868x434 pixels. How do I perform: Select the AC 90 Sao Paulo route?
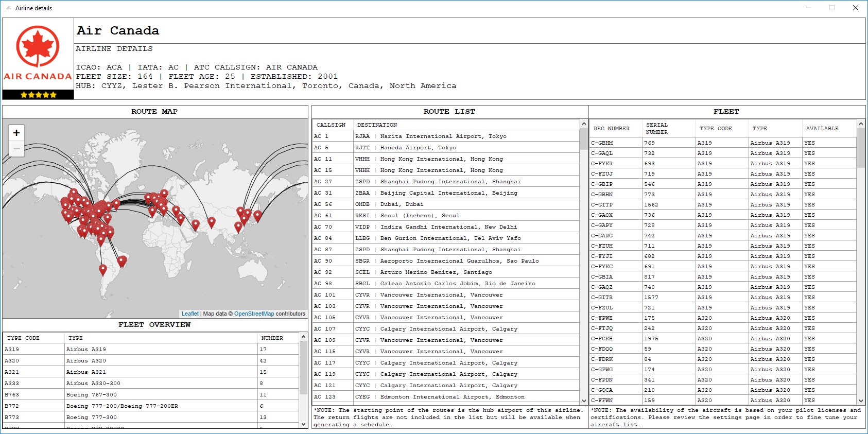(445, 261)
